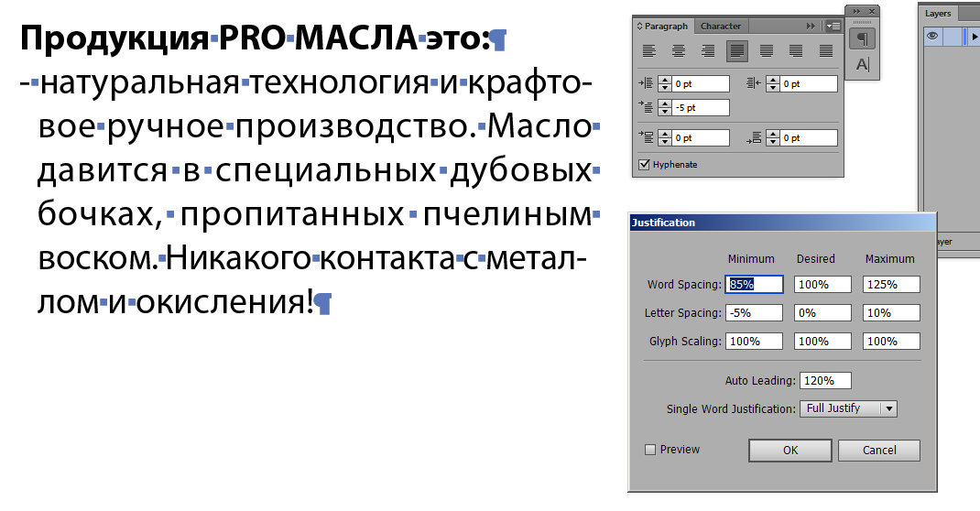
Task: Click the Auto Leading 120% field
Action: pos(825,380)
